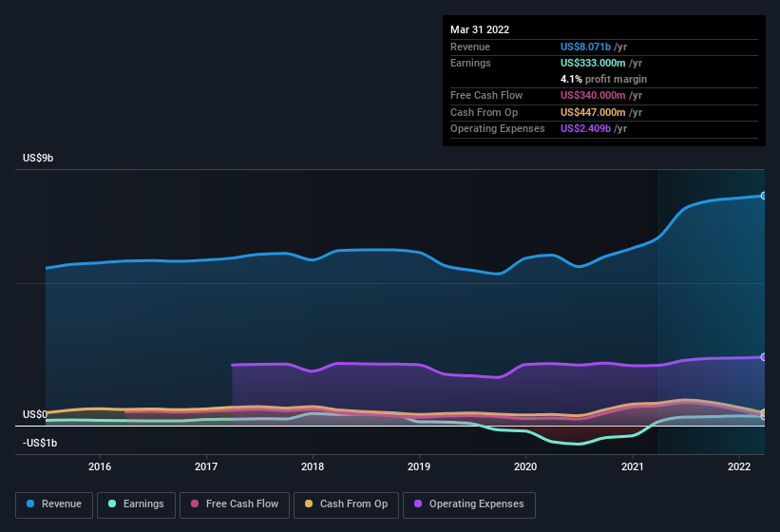Click the US$333.000m earnings value

pyautogui.click(x=593, y=63)
